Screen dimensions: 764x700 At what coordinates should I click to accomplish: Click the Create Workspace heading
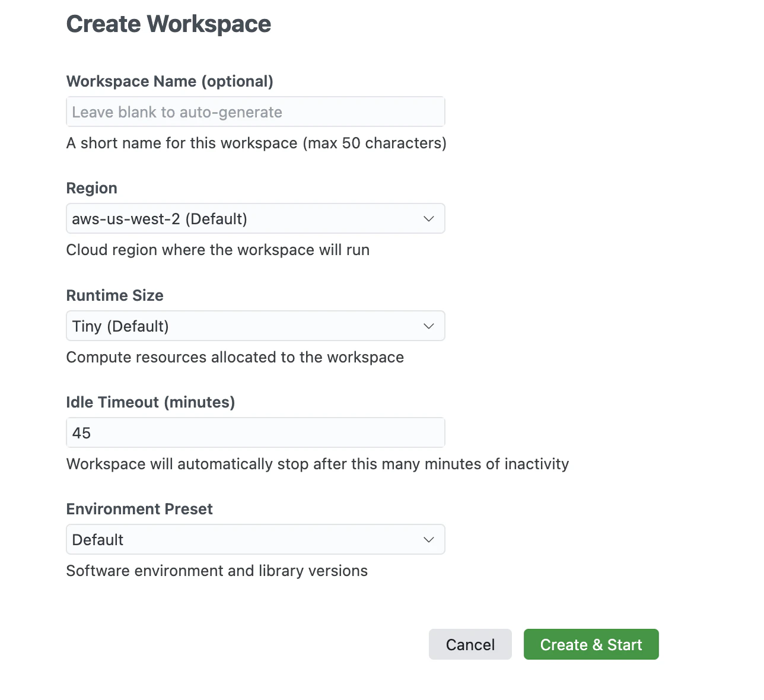coord(168,24)
